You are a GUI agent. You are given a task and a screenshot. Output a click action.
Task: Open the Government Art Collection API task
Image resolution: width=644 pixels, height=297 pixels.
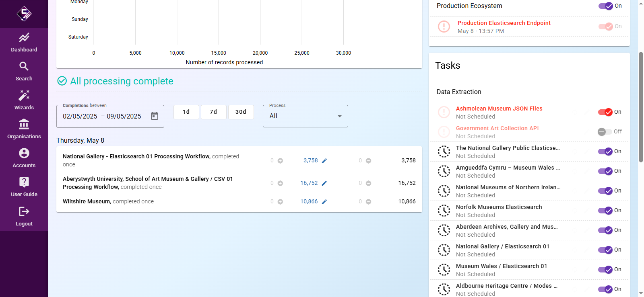click(497, 128)
